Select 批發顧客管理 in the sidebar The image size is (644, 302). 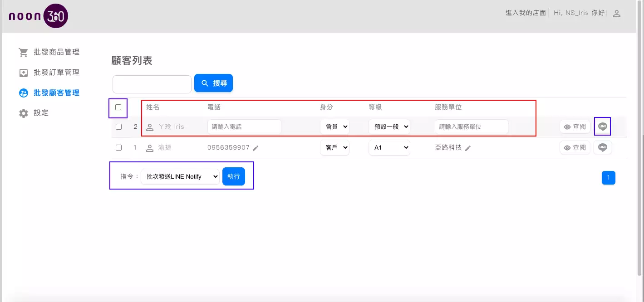56,93
